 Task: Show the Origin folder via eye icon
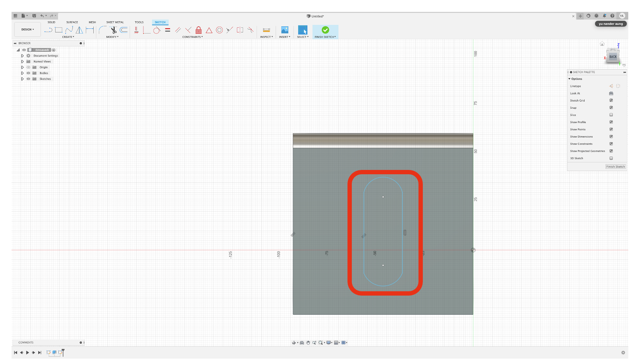click(28, 67)
